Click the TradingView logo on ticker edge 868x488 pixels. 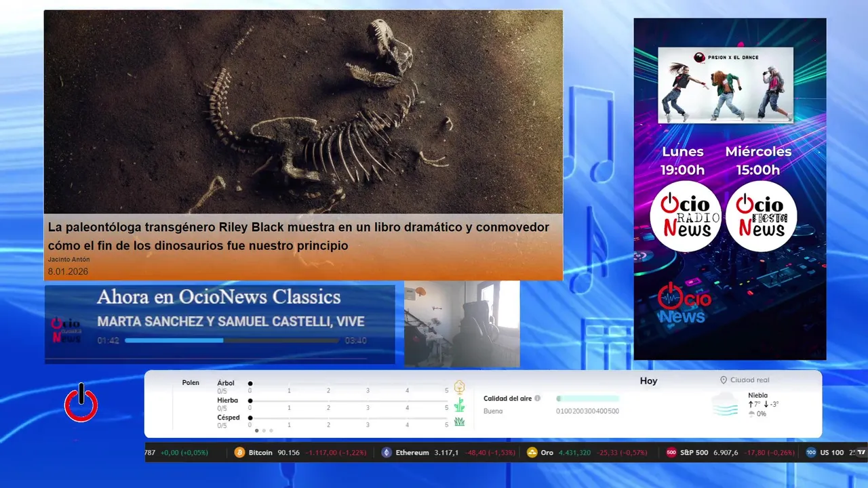click(x=861, y=452)
